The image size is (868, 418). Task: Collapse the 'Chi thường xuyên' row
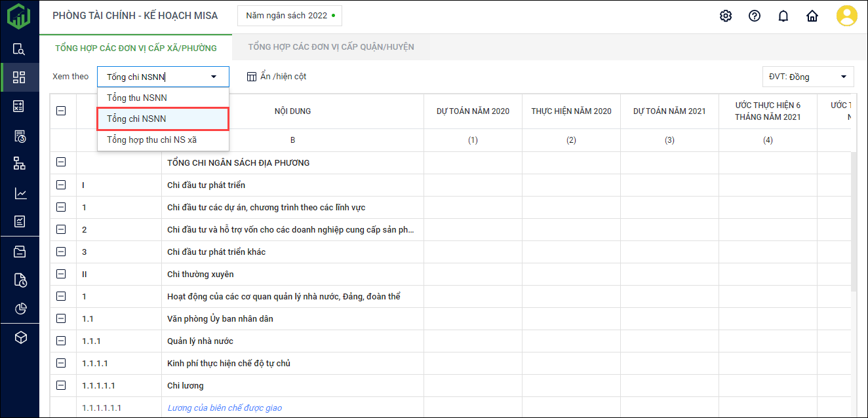61,275
